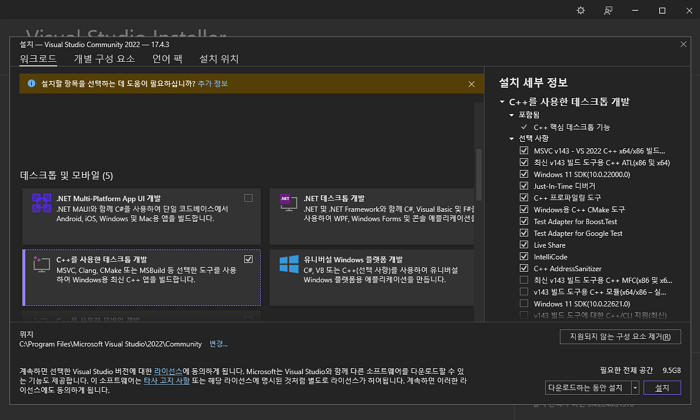This screenshot has height=420, width=700.
Task: Close the install dialog with the X
Action: [683, 44]
